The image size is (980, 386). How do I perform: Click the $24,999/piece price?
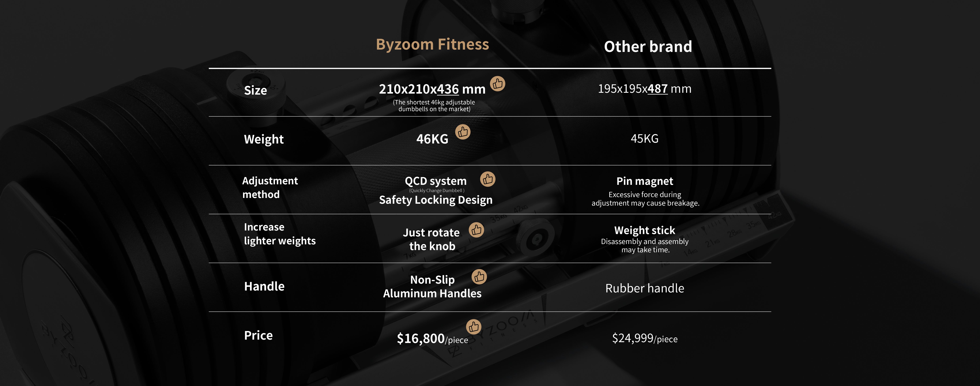[644, 338]
